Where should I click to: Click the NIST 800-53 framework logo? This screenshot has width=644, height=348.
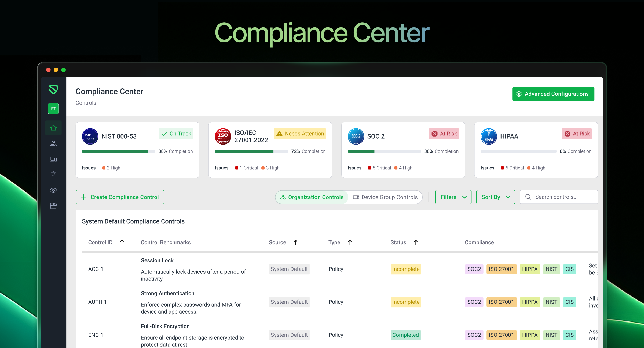(90, 136)
